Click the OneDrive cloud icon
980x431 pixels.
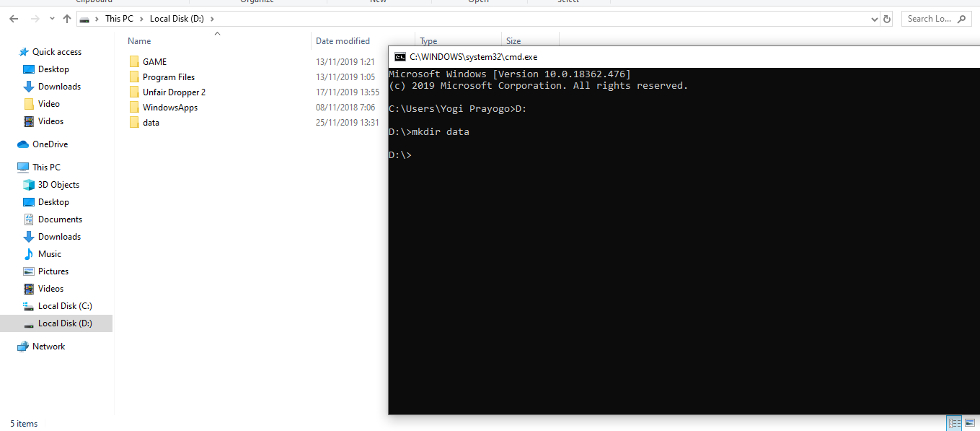[x=23, y=144]
